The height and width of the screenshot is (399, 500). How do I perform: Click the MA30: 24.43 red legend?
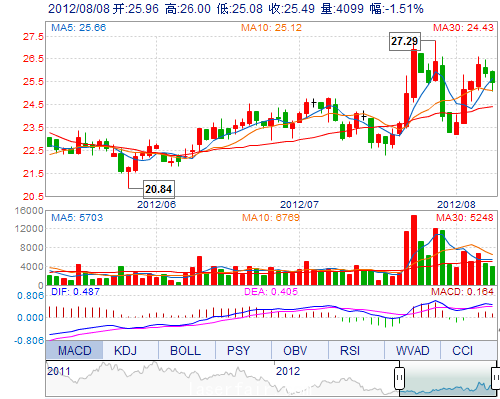click(x=463, y=27)
